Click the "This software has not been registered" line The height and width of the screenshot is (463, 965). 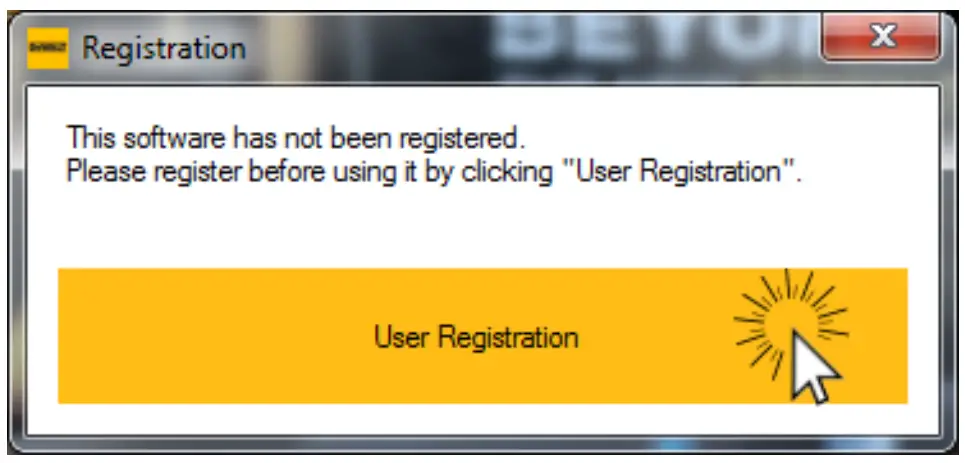coord(295,138)
